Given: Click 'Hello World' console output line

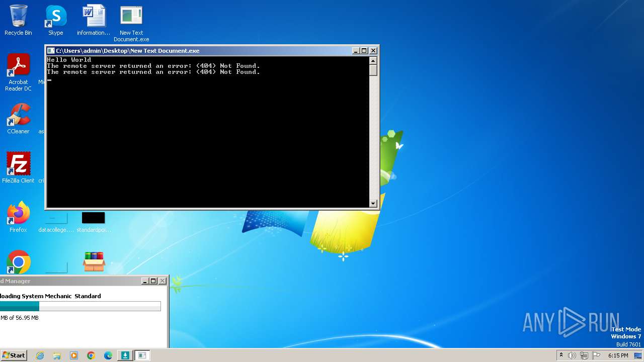Looking at the screenshot, I should [69, 60].
